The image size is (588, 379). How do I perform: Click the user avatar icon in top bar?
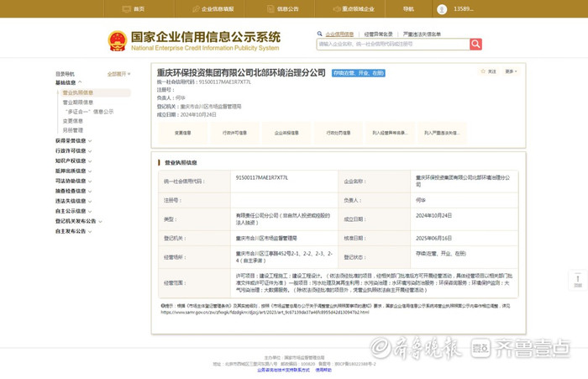tap(442, 9)
